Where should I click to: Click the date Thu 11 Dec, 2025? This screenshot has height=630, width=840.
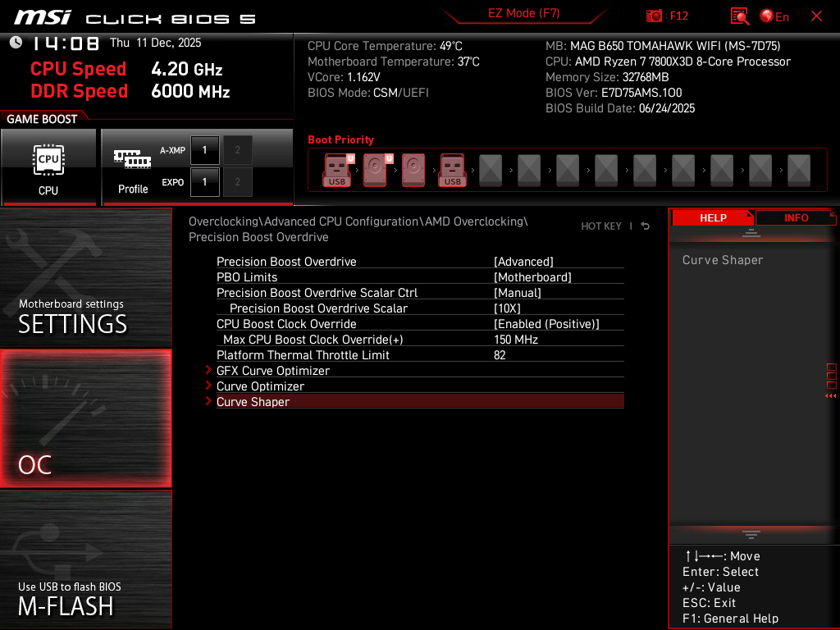(155, 43)
